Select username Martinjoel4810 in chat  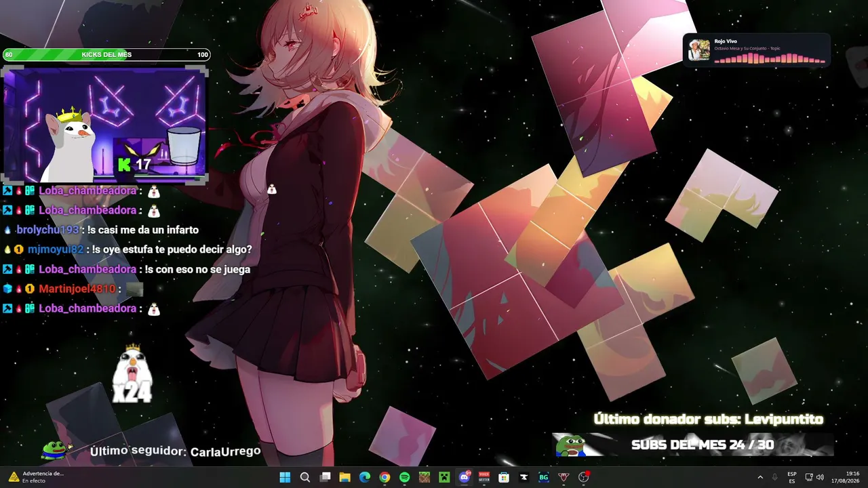[x=77, y=289]
